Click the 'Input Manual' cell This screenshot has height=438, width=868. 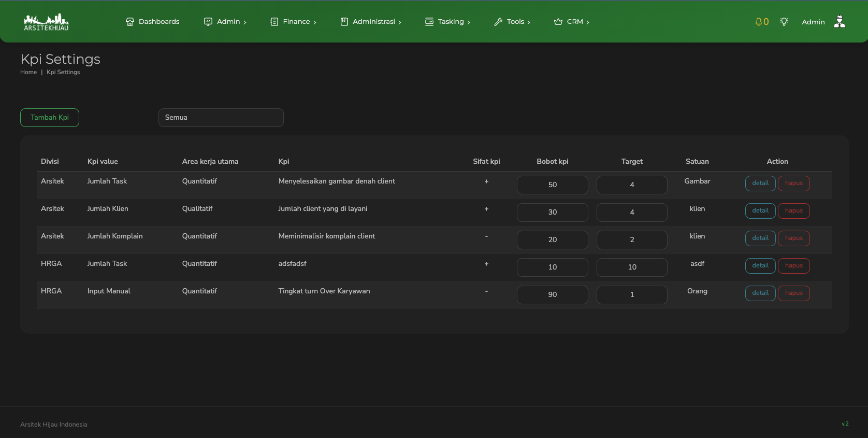[x=109, y=291]
